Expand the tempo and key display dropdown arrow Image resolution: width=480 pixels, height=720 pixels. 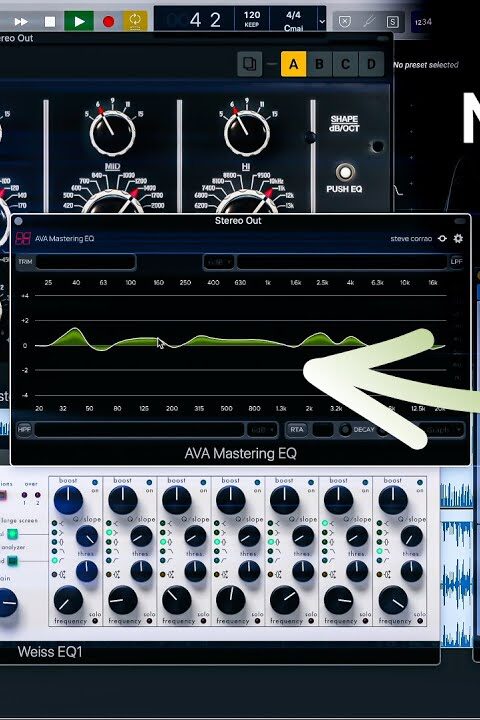322,21
